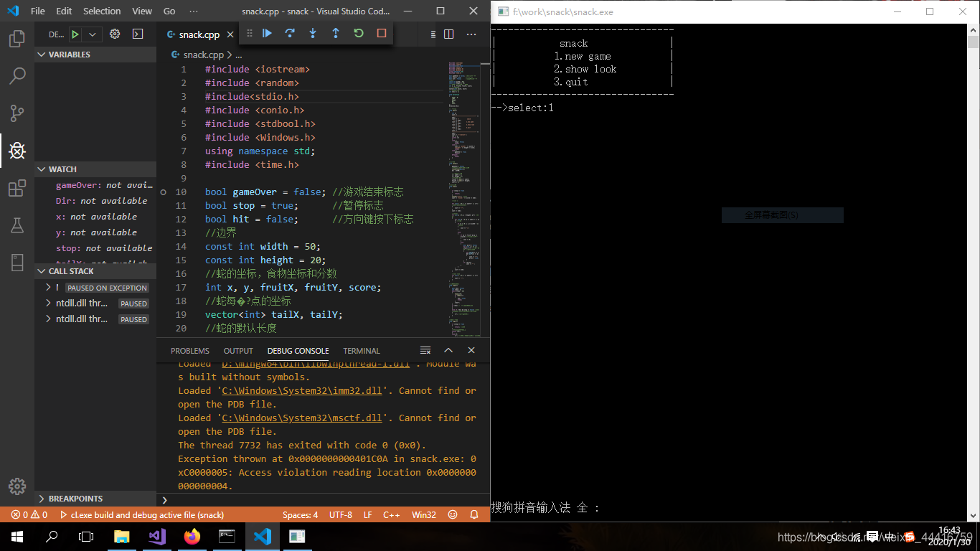The height and width of the screenshot is (551, 980).
Task: Clear the Debug Console output
Action: (x=425, y=350)
